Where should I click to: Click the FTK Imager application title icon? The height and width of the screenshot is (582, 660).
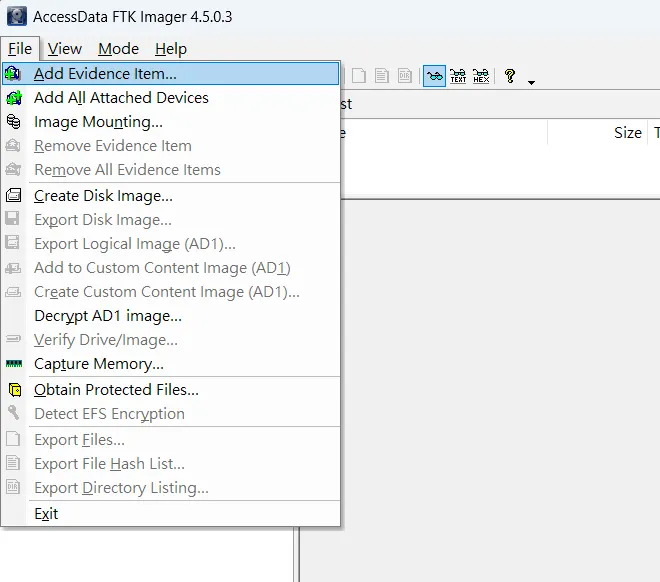pos(17,16)
